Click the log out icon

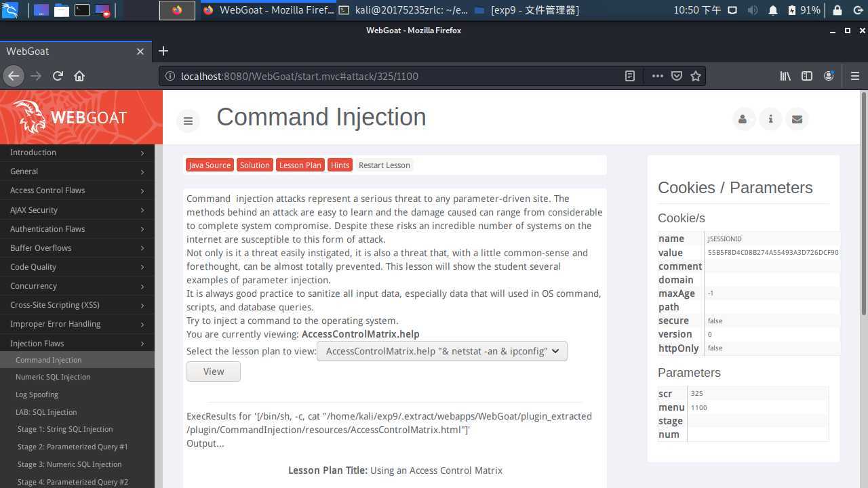(858, 10)
